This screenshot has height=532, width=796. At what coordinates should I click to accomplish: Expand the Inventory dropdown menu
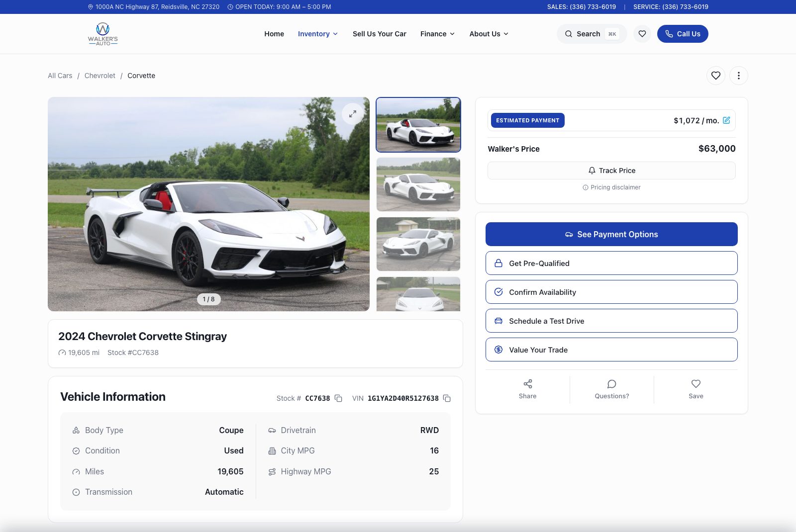[318, 34]
